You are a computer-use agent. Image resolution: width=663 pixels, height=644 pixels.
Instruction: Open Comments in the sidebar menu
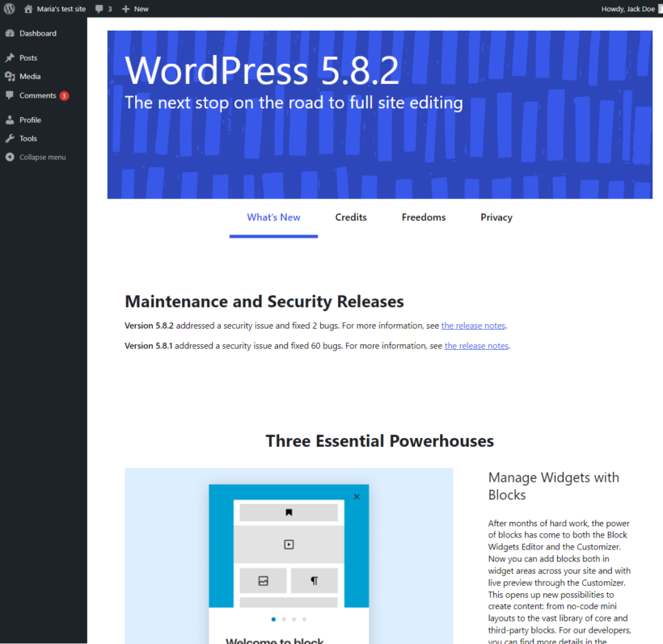[37, 95]
